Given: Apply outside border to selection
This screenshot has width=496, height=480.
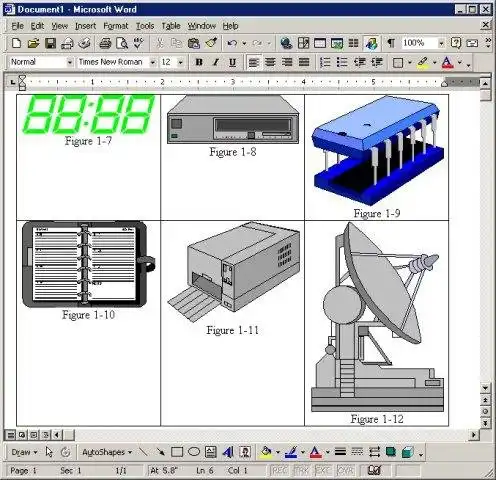Looking at the screenshot, I should [x=398, y=63].
